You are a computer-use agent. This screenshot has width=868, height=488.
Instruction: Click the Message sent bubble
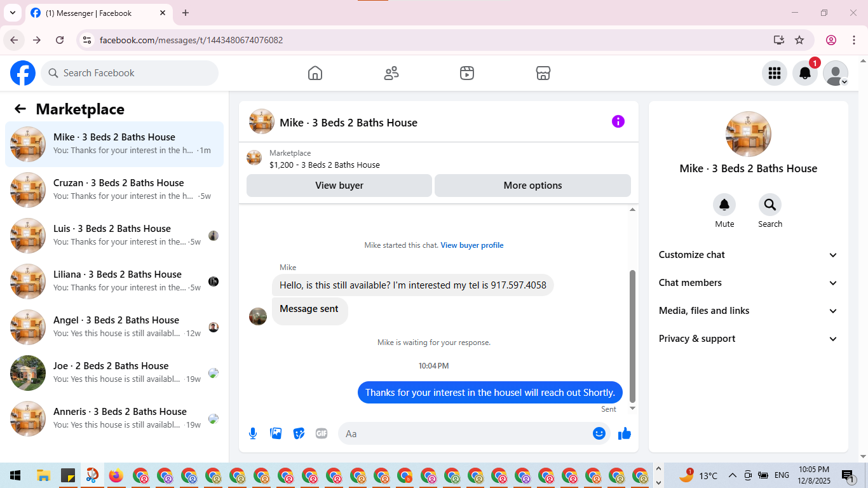[309, 311]
